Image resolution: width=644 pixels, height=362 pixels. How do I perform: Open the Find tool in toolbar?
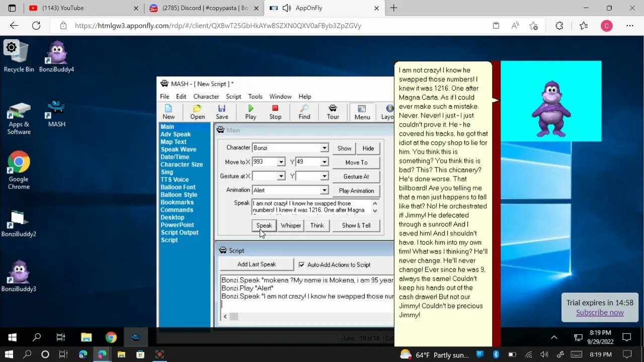click(x=304, y=112)
